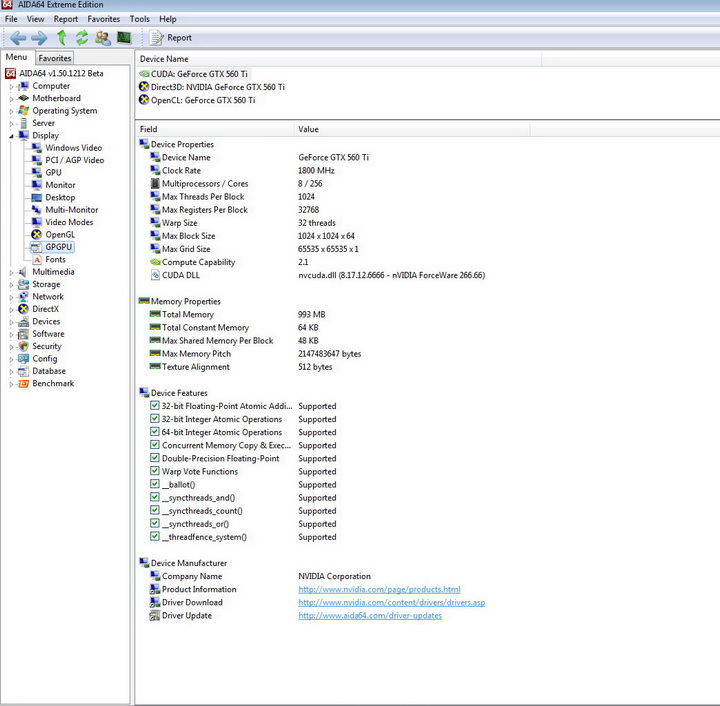The width and height of the screenshot is (720, 706).
Task: Select CUDA: GeForce GTX 560 Ti device
Action: (x=194, y=74)
